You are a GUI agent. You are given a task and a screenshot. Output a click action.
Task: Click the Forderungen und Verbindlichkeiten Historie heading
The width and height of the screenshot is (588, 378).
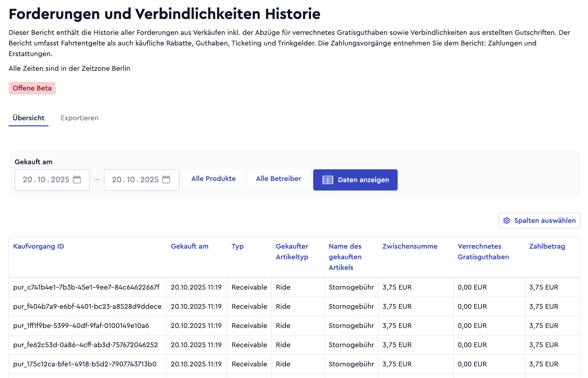pos(165,14)
